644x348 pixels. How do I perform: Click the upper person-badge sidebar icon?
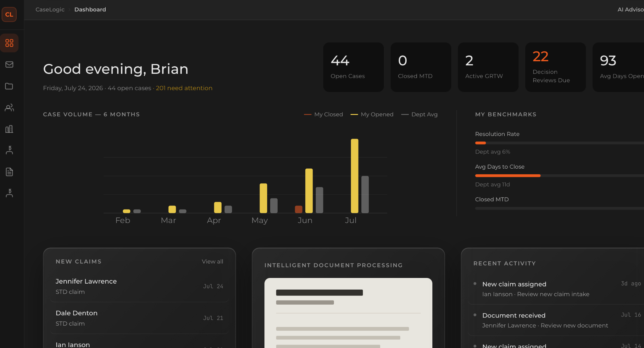(9, 150)
